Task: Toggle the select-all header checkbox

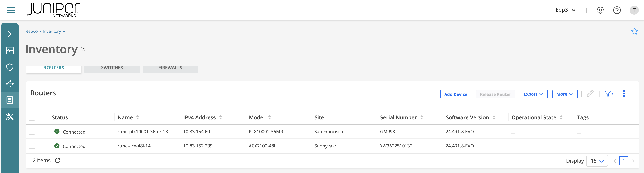Action: click(32, 117)
